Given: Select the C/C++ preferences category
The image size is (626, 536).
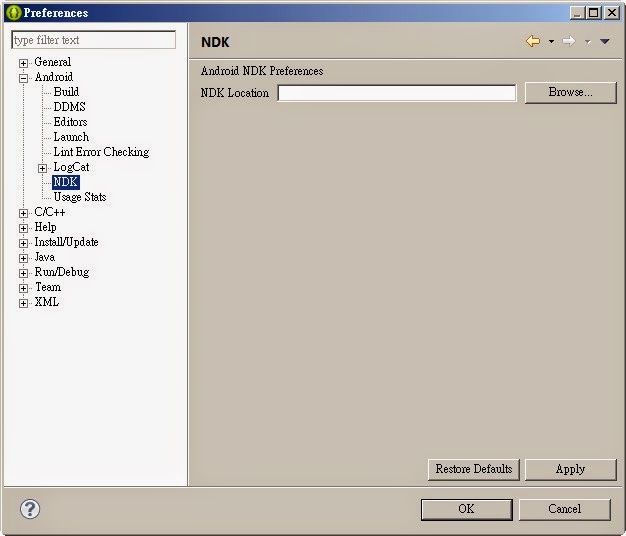Looking at the screenshot, I should coord(50,212).
